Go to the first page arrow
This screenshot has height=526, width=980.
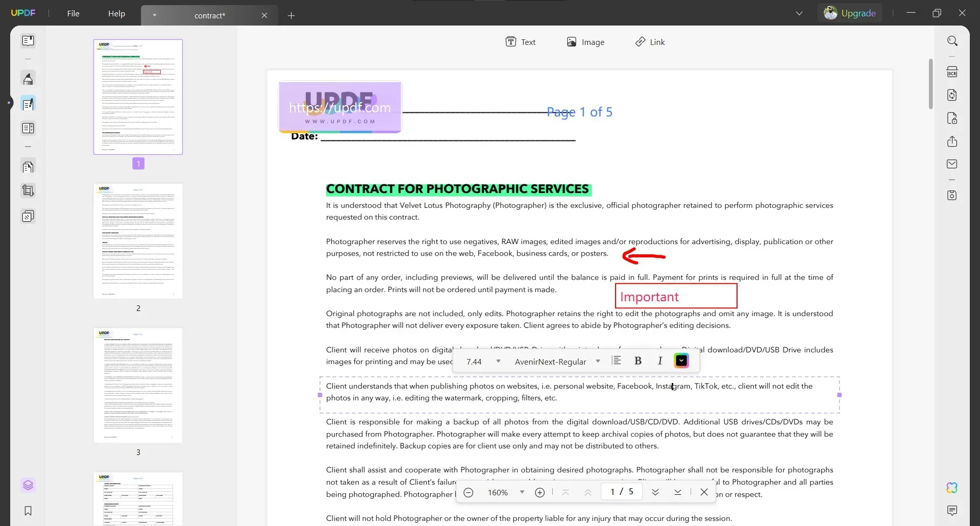(x=566, y=492)
